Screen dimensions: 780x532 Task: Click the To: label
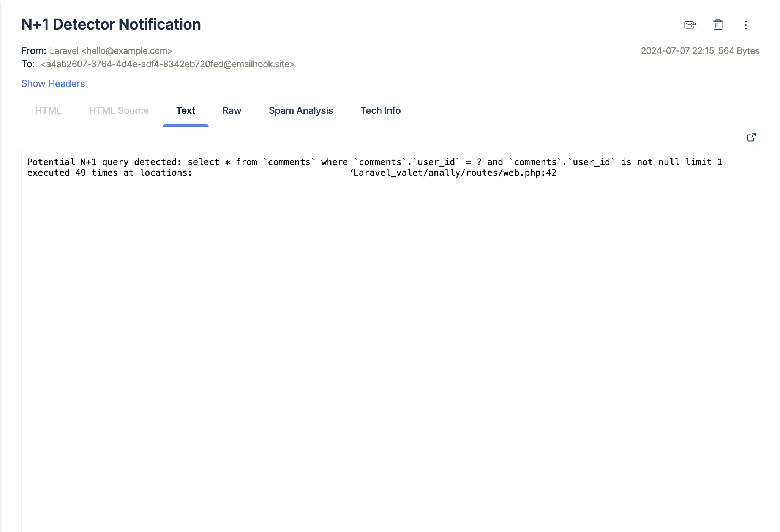click(28, 64)
